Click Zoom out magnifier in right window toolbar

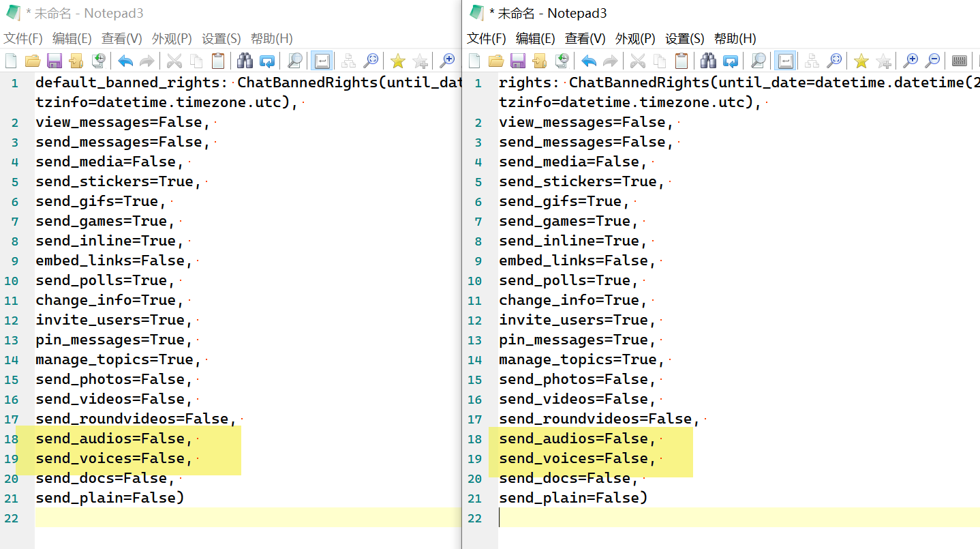933,61
